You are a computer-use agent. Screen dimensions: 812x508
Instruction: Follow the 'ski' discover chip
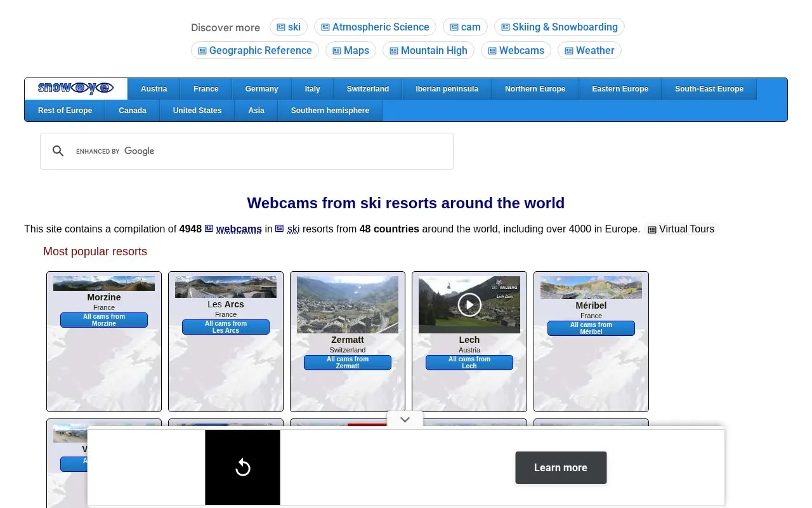[x=289, y=27]
